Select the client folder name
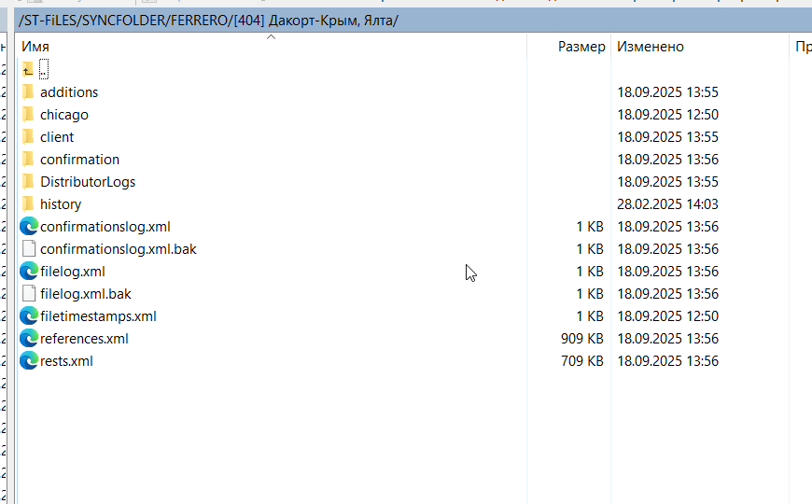Image resolution: width=812 pixels, height=504 pixels. tap(57, 137)
